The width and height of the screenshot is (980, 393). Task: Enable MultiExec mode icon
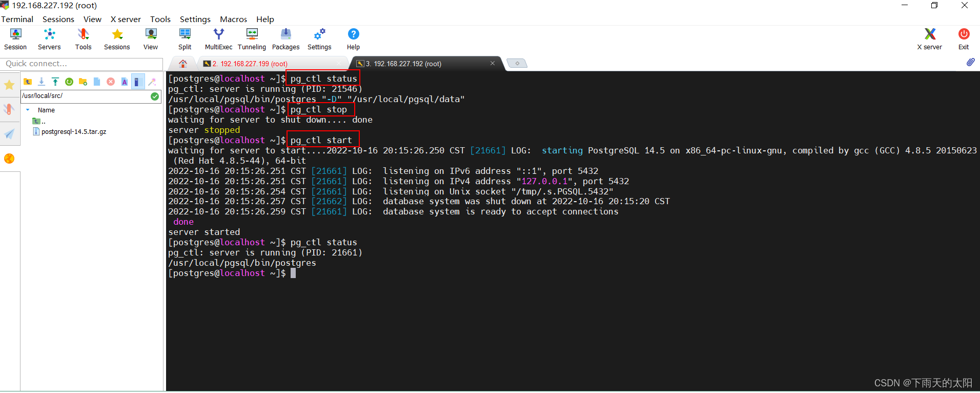(218, 40)
